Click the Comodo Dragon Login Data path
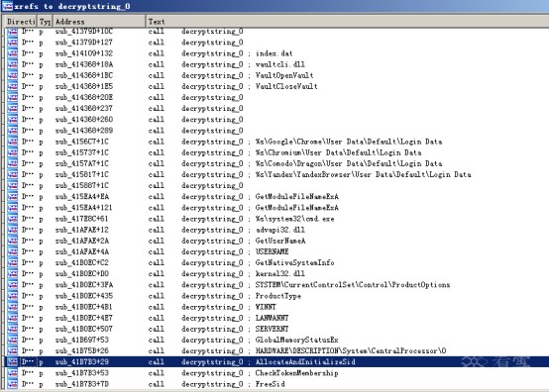 click(349, 163)
